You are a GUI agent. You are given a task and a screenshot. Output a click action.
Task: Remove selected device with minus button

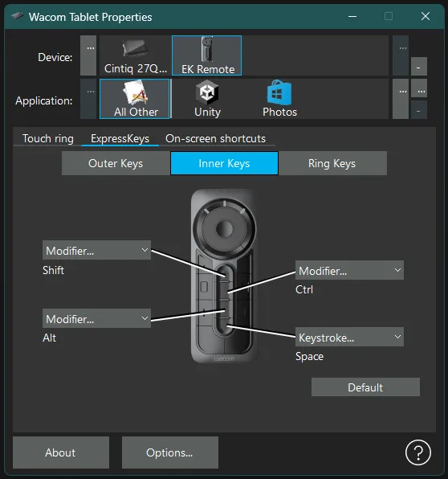[x=419, y=66]
